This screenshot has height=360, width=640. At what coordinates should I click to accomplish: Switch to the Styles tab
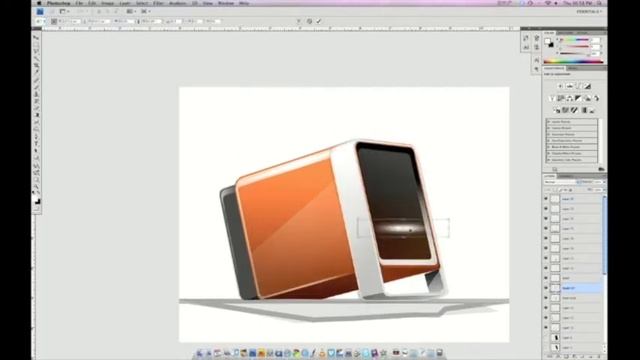tap(582, 33)
